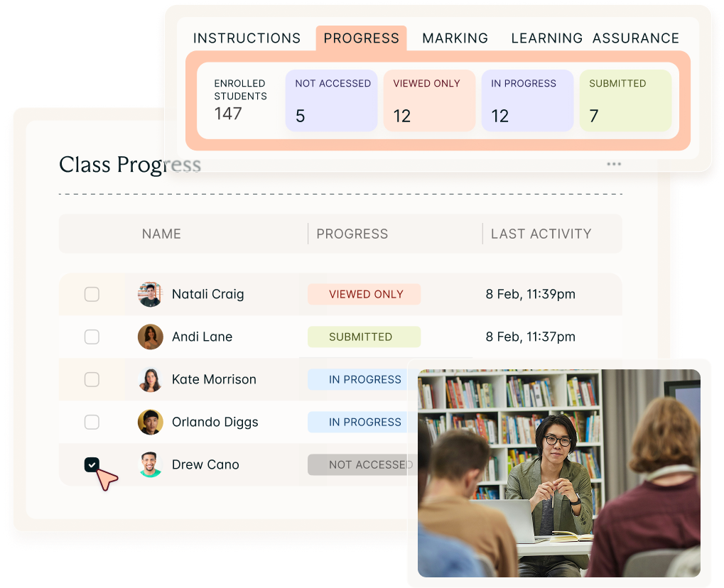Open the three-dot more options menu

pyautogui.click(x=614, y=164)
